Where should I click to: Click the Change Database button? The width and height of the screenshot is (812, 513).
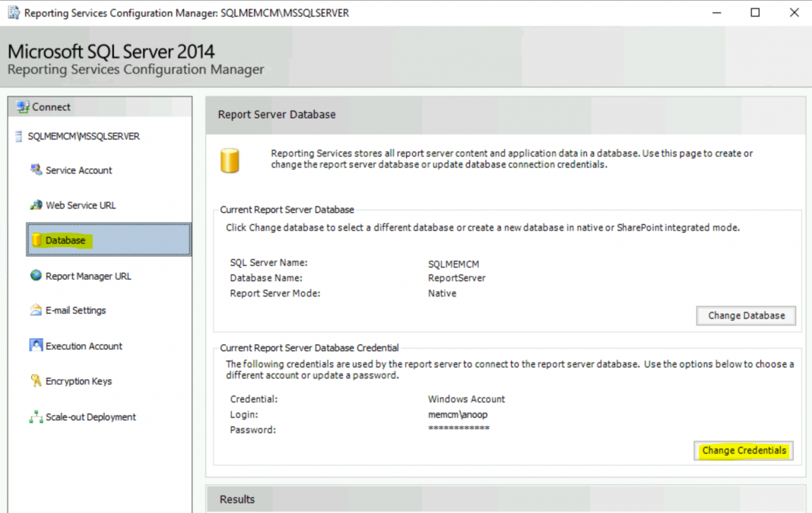746,315
